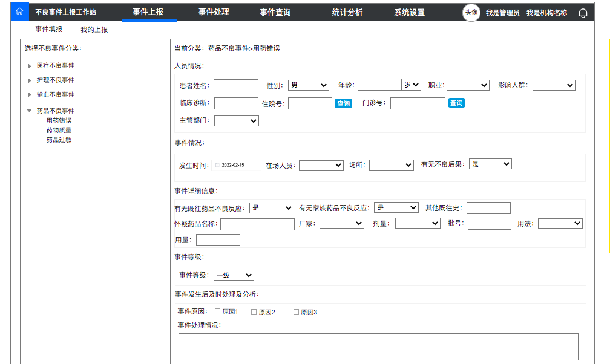Screen dimensions: 610x364
Task: Focus the 临床诊断 input field
Action: (x=236, y=103)
